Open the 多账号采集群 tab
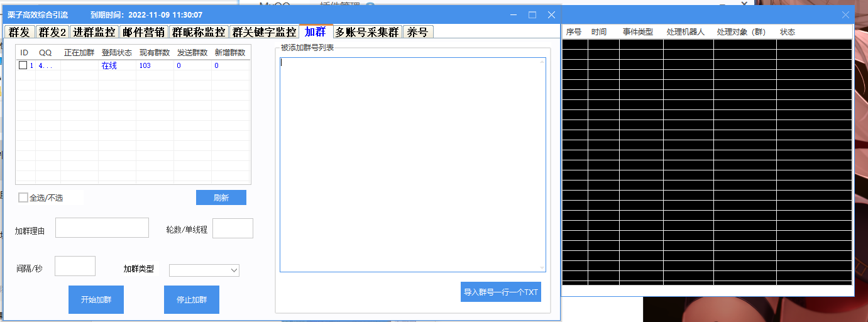The image size is (868, 322). 367,32
